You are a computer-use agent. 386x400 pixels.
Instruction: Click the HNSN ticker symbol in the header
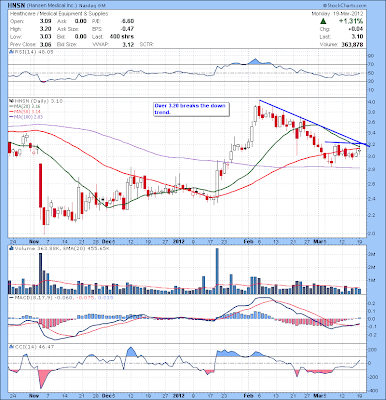16,5
